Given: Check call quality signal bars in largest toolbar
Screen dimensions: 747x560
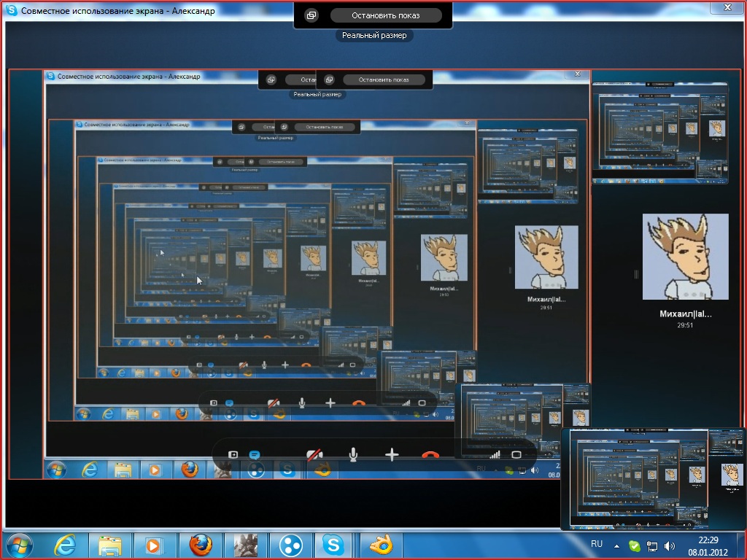Looking at the screenshot, I should 495,454.
